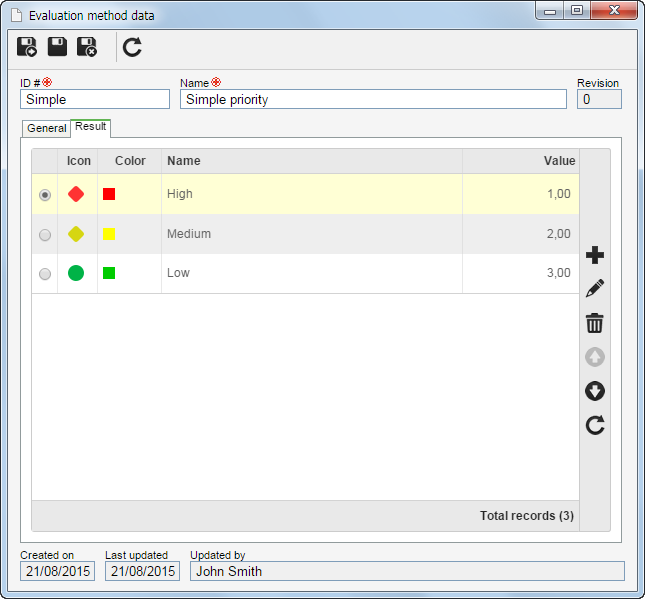Click the value 3,00 cell
The height and width of the screenshot is (599, 645).
tap(521, 273)
